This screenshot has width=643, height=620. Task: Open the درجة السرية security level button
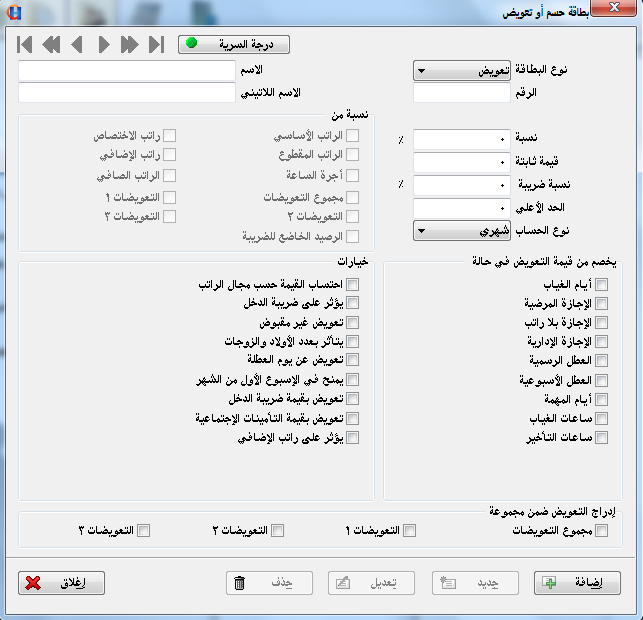[x=234, y=44]
